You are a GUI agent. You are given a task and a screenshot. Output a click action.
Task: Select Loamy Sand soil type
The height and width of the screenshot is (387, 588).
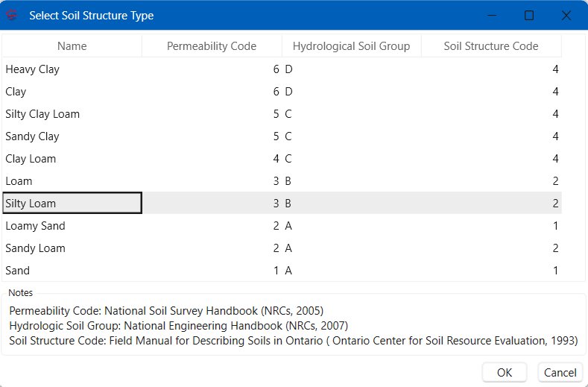(282, 226)
